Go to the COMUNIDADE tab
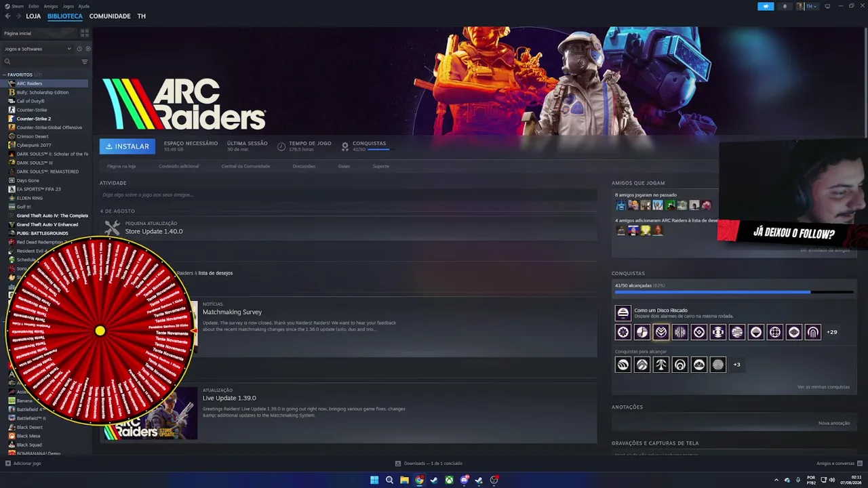Screen dimensions: 868x488 (x=110, y=16)
